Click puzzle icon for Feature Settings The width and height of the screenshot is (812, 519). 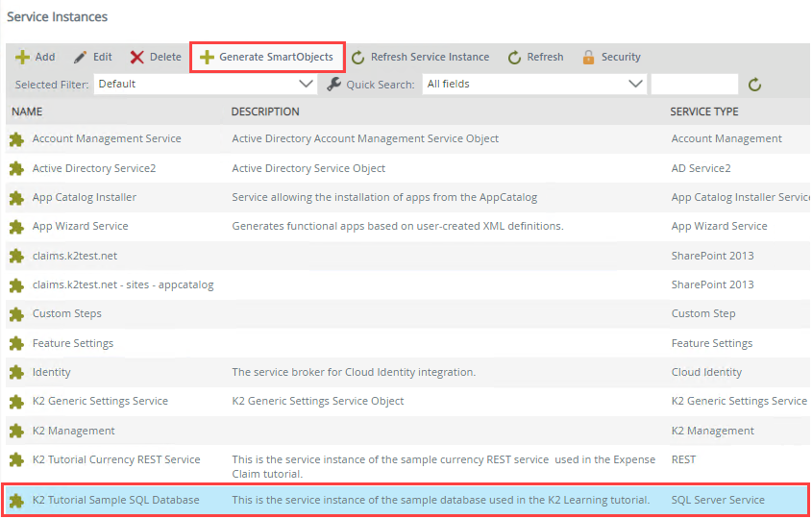point(16,343)
